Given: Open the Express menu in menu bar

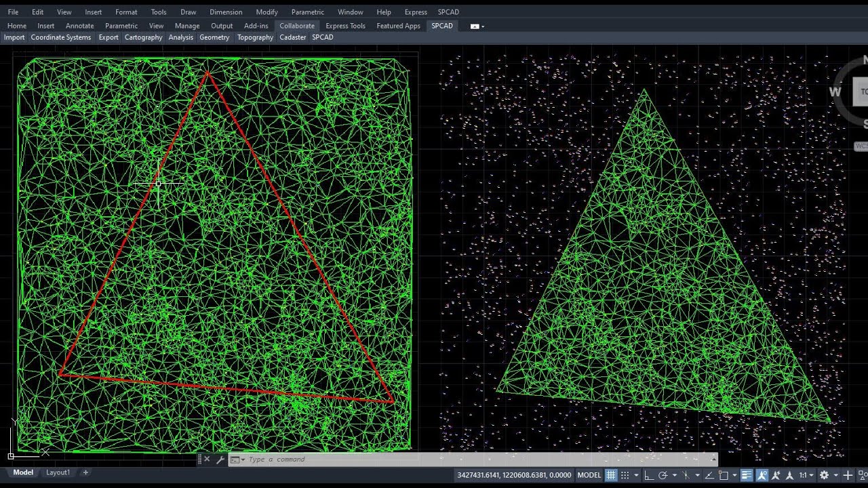Looking at the screenshot, I should pyautogui.click(x=416, y=12).
